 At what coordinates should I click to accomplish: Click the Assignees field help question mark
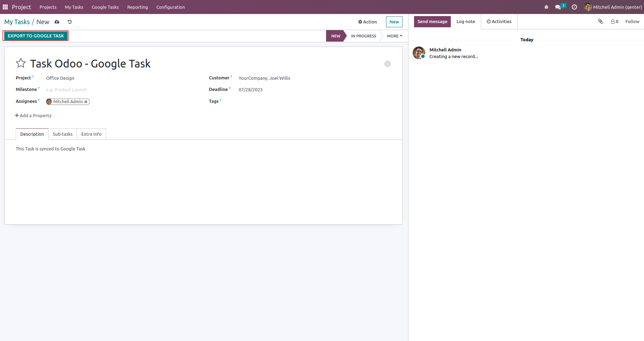[38, 100]
